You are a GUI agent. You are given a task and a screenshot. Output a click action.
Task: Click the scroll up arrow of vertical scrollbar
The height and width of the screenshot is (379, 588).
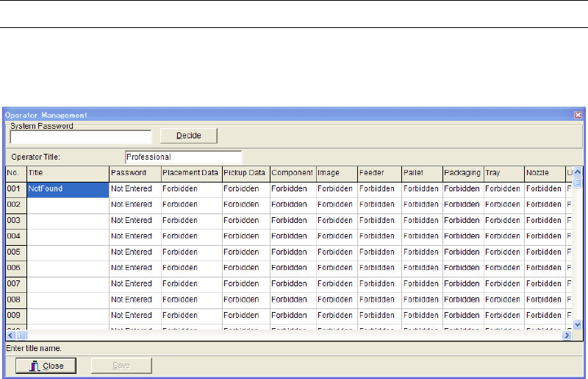point(578,171)
